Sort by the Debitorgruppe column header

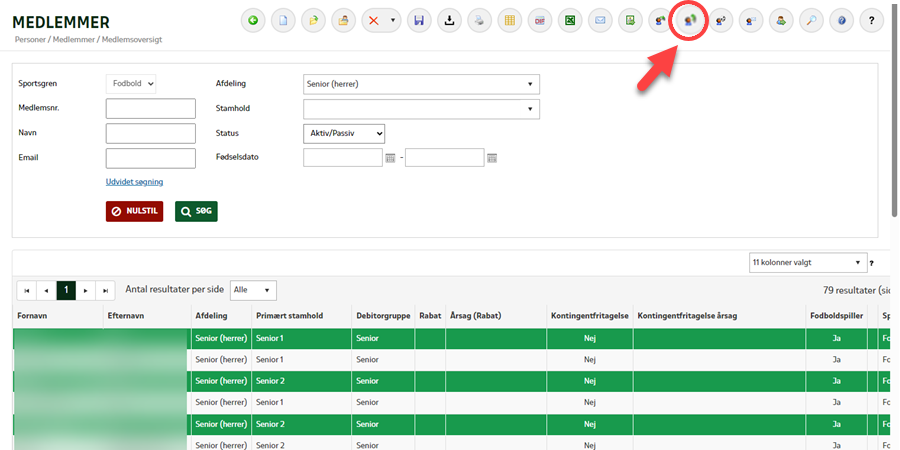pyautogui.click(x=383, y=316)
